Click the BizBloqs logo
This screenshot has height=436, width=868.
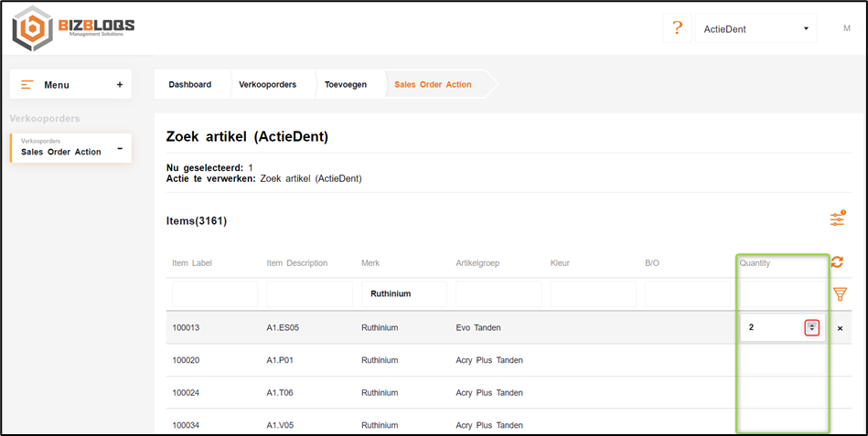[73, 28]
